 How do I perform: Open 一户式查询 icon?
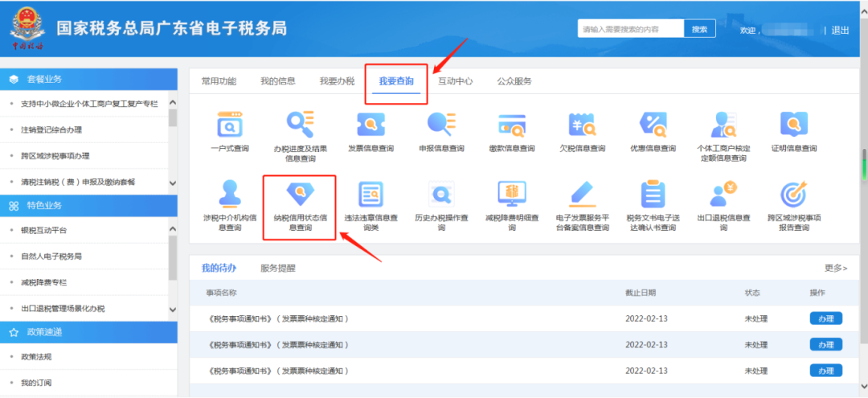click(230, 125)
